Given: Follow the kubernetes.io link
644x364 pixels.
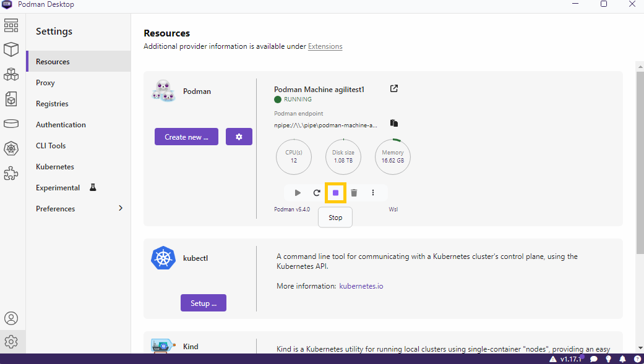Looking at the screenshot, I should (361, 286).
